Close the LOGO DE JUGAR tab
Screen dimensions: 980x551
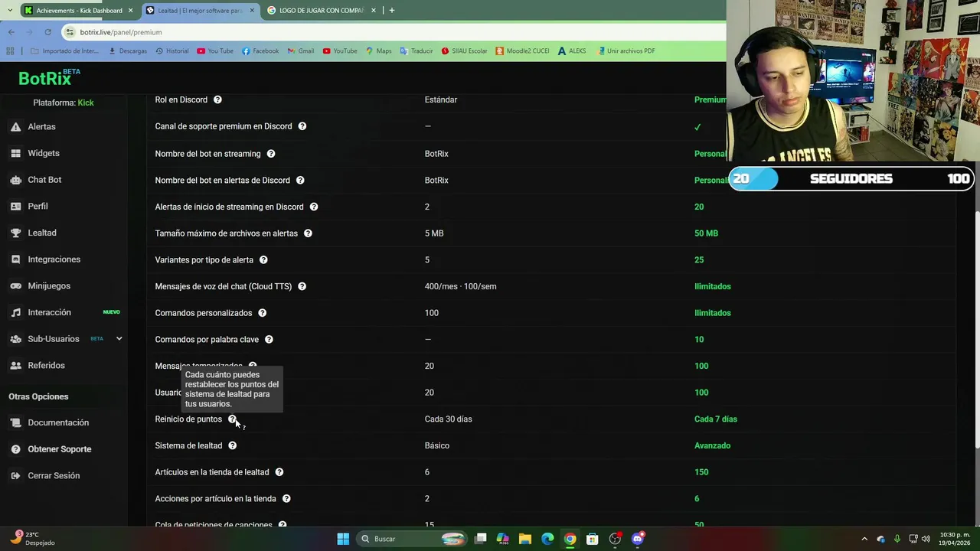(373, 11)
